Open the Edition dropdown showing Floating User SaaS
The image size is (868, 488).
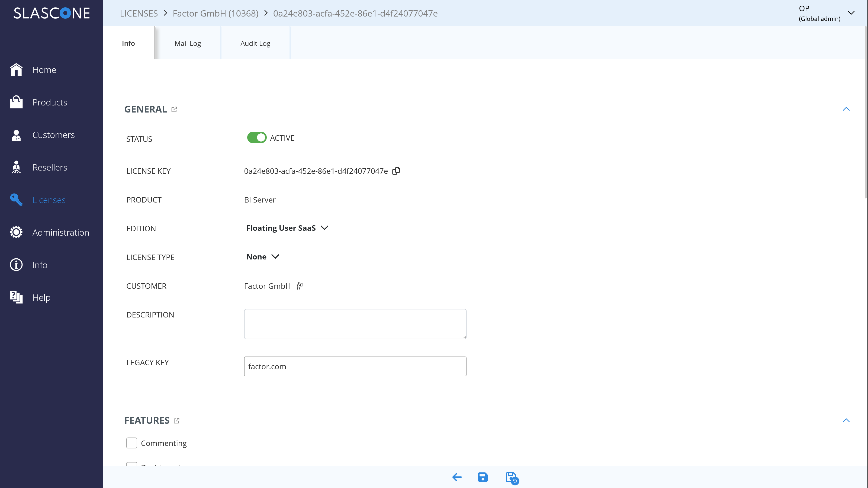click(287, 228)
